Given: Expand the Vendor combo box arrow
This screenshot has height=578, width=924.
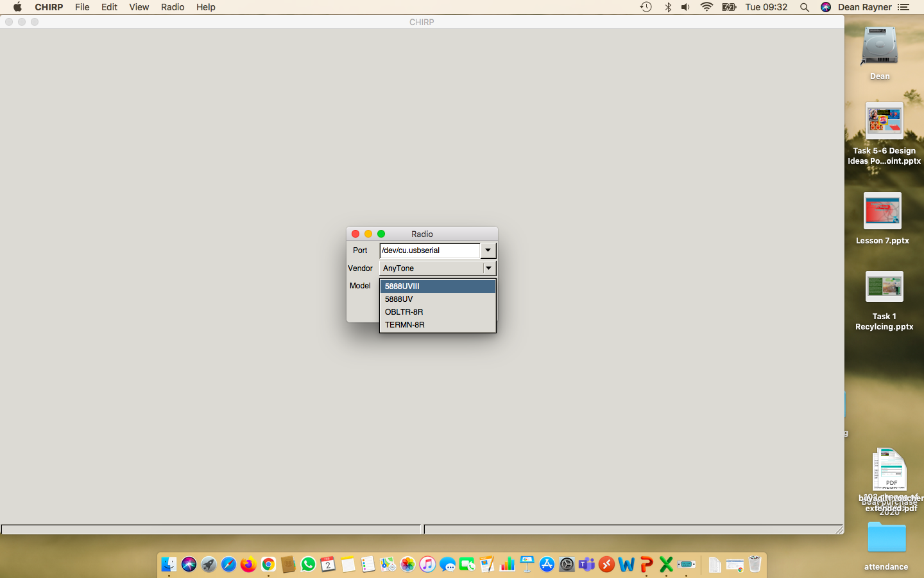Looking at the screenshot, I should [x=489, y=268].
